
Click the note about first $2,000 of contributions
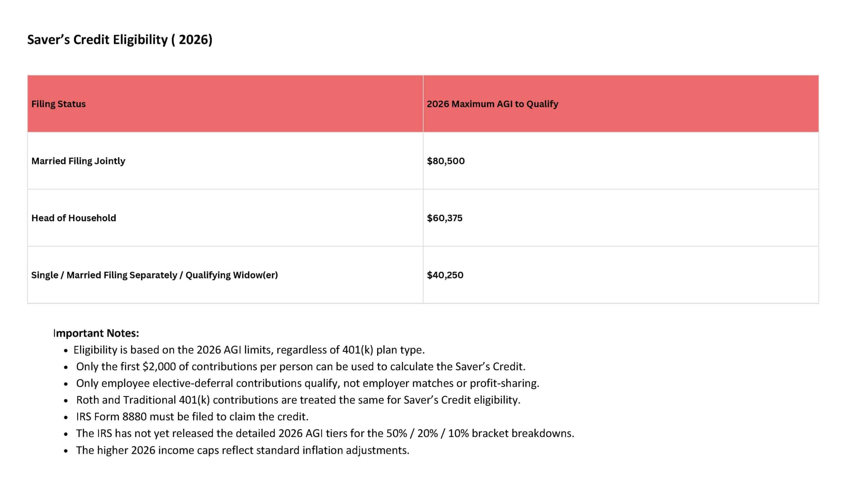tap(300, 366)
